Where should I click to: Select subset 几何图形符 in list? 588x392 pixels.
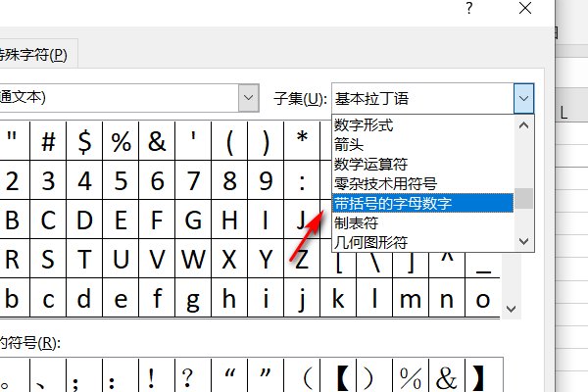coord(423,242)
